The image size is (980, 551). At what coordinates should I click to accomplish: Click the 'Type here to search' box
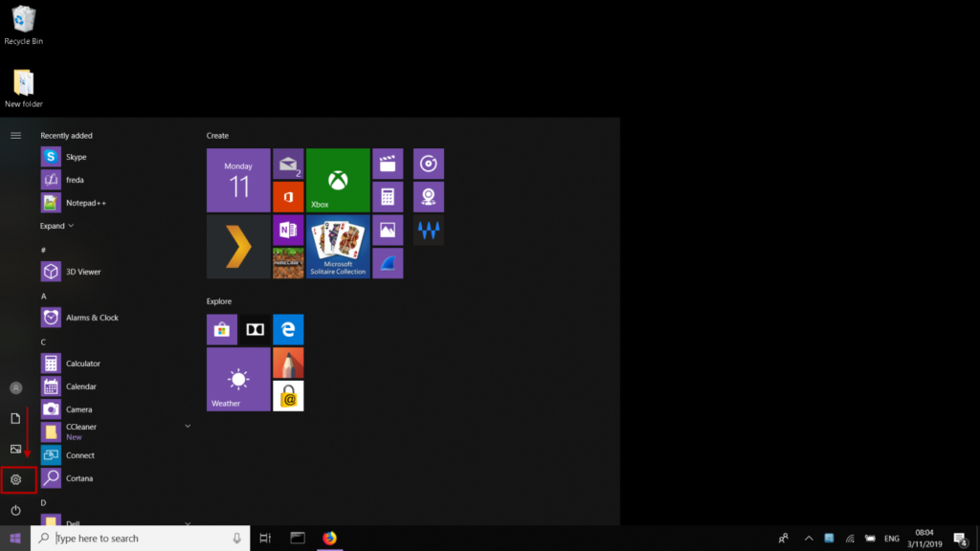140,538
